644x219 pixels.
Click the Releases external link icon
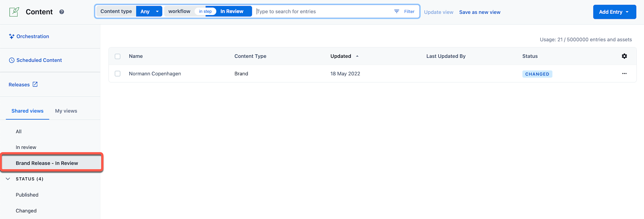35,84
